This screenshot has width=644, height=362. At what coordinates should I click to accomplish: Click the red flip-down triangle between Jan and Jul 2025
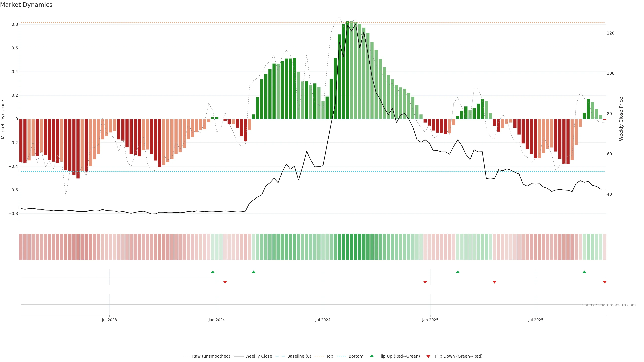tap(495, 282)
